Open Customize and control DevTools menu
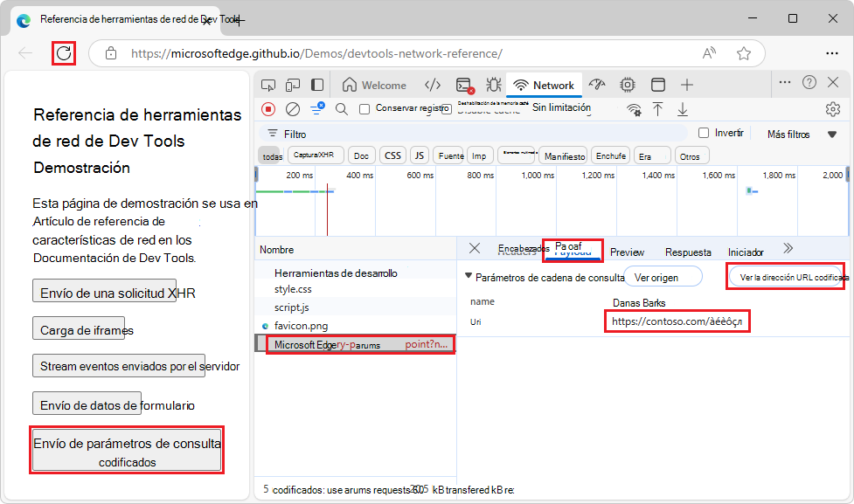Image resolution: width=854 pixels, height=504 pixels. pos(785,82)
